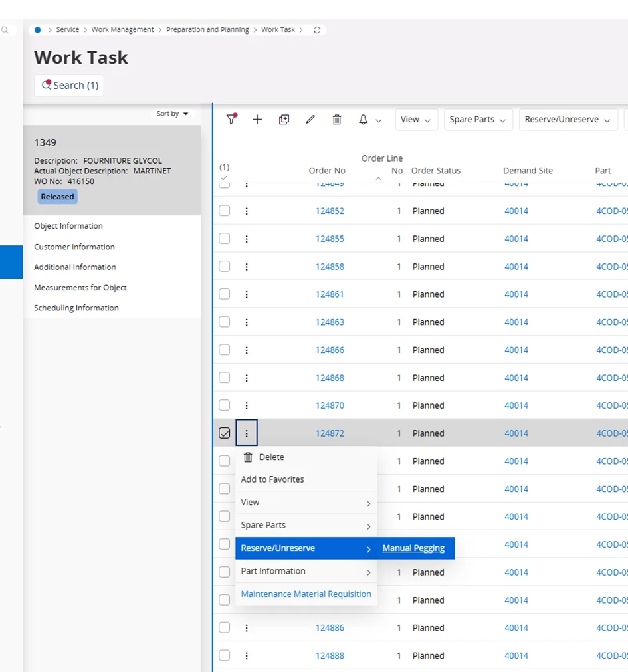Click the duplicate record icon
The height and width of the screenshot is (672, 628).
coord(284,120)
